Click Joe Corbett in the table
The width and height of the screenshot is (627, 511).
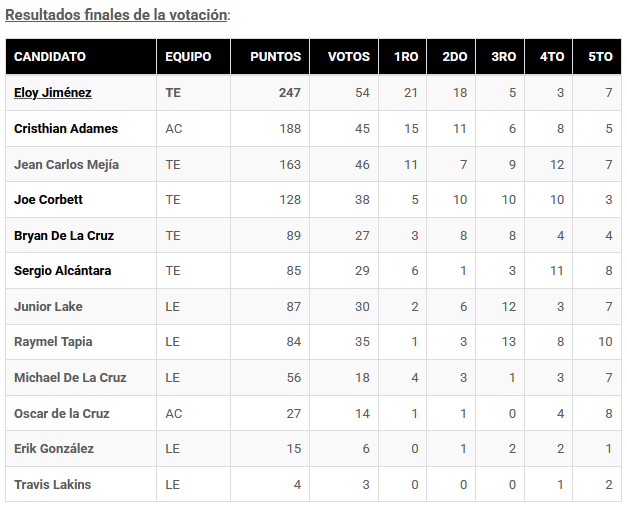[48, 200]
